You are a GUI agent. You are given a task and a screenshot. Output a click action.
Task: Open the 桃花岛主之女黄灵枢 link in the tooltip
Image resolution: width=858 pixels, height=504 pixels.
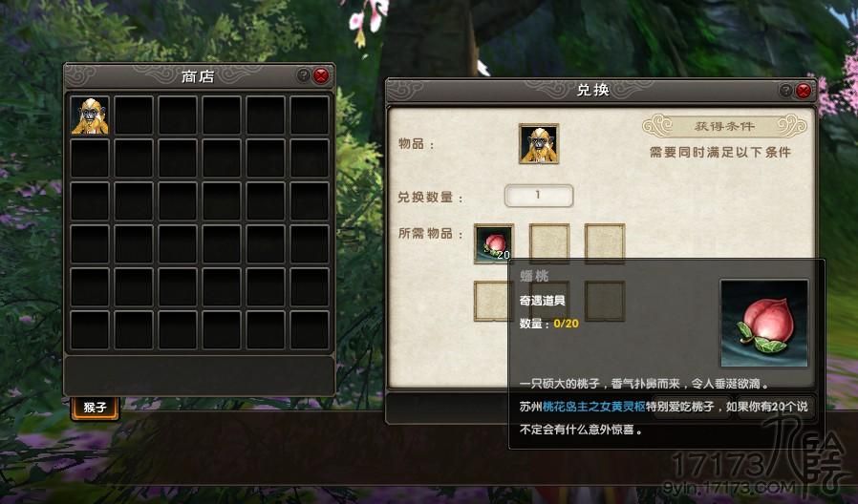click(x=593, y=407)
